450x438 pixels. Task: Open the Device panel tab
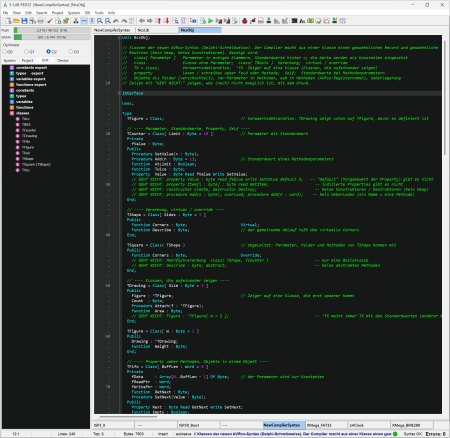point(63,60)
